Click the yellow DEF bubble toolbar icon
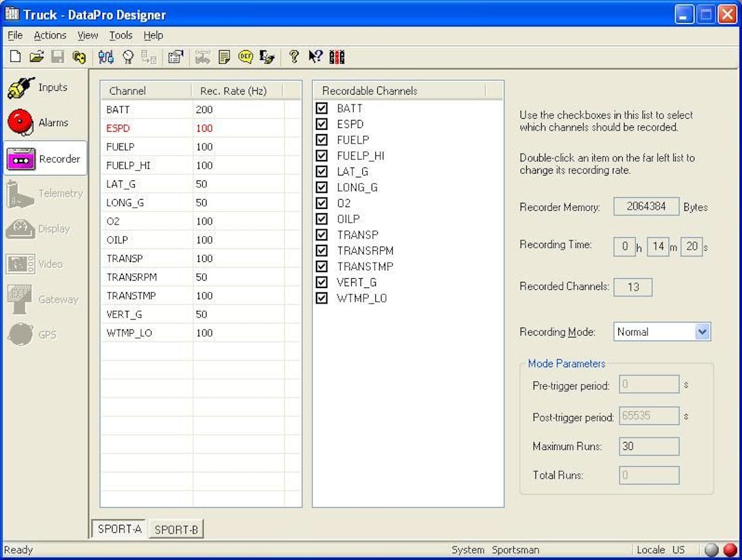 tap(245, 57)
